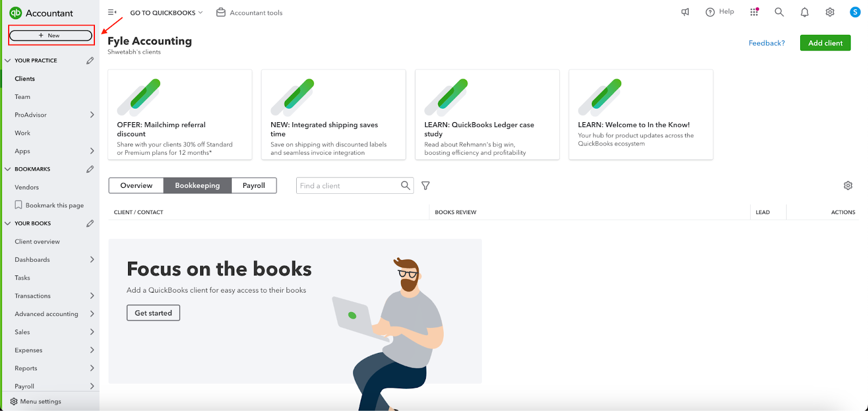This screenshot has height=411, width=868.
Task: Click the search magnifier in top bar
Action: click(779, 12)
